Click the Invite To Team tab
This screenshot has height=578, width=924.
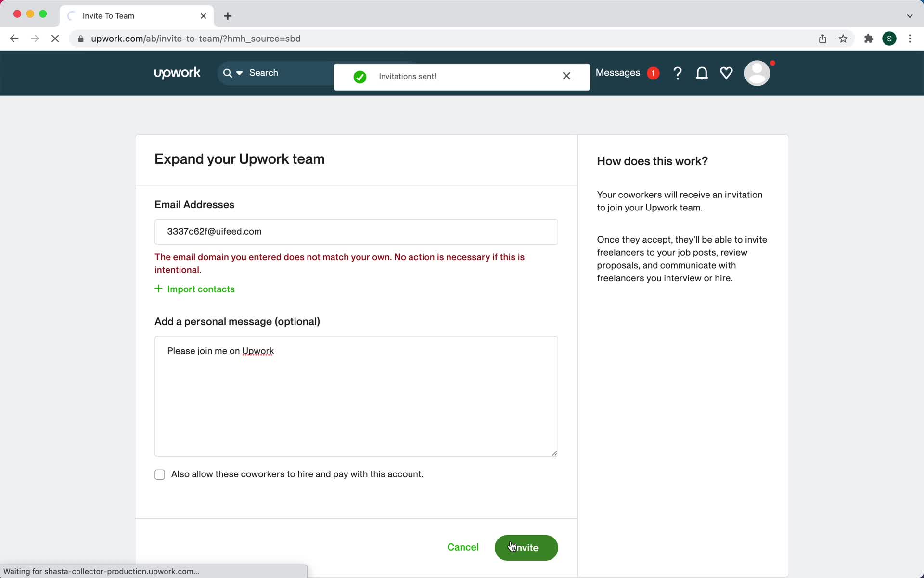pyautogui.click(x=136, y=15)
